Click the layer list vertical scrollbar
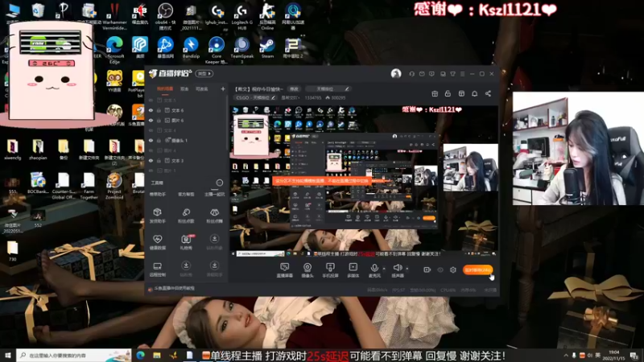 pos(227,123)
